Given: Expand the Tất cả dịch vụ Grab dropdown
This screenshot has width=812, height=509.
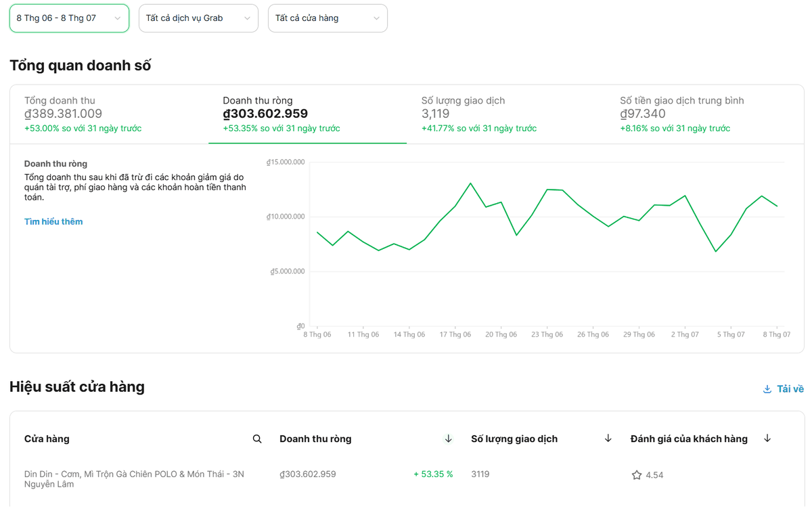Looking at the screenshot, I should tap(198, 18).
